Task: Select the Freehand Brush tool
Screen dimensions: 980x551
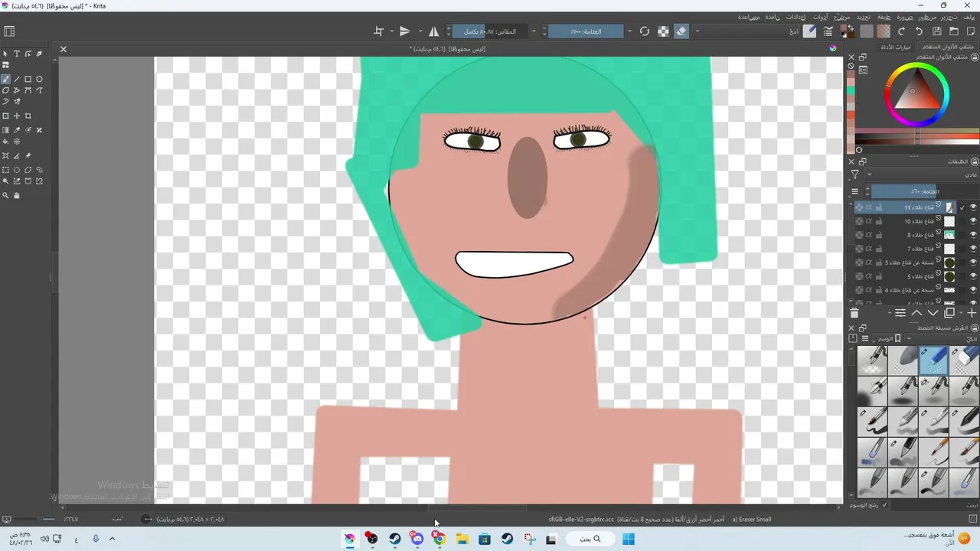Action: point(5,79)
